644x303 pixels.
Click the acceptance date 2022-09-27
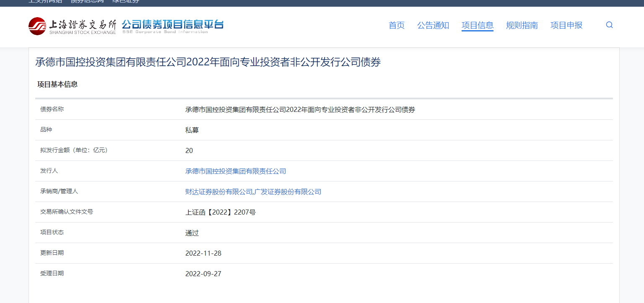click(x=203, y=274)
